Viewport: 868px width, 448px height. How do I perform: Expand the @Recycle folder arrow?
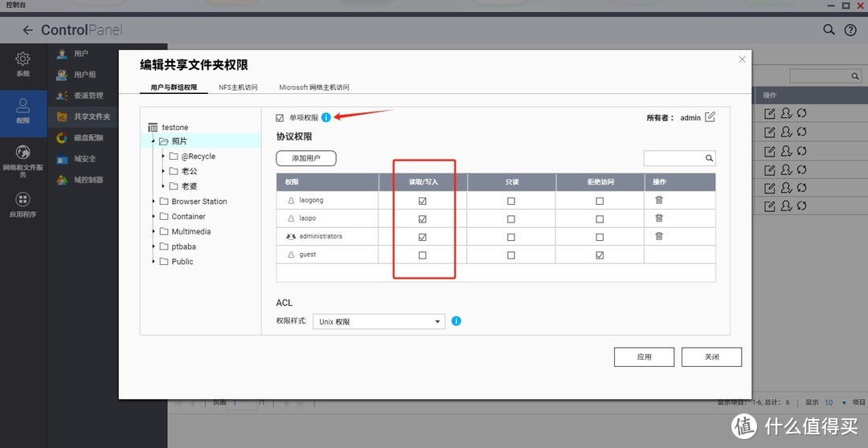click(x=162, y=157)
